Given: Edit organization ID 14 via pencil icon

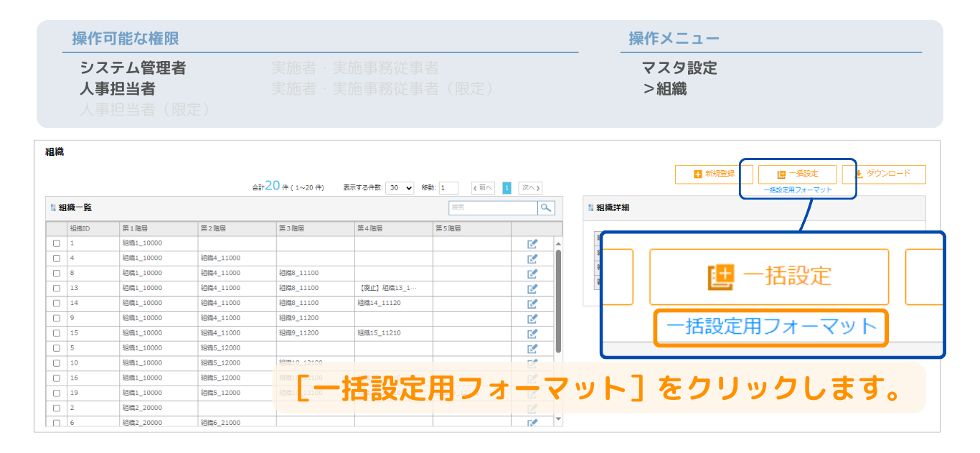Looking at the screenshot, I should tap(532, 304).
